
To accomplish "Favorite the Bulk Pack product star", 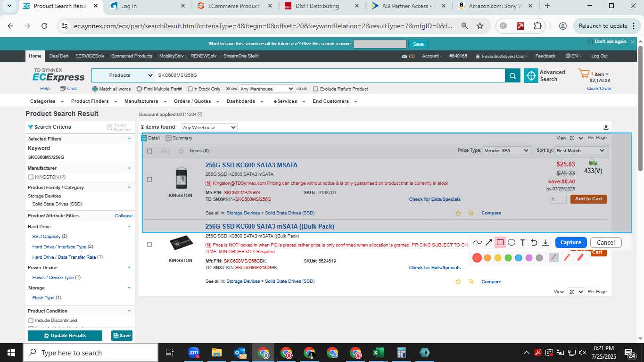I will pos(458,282).
